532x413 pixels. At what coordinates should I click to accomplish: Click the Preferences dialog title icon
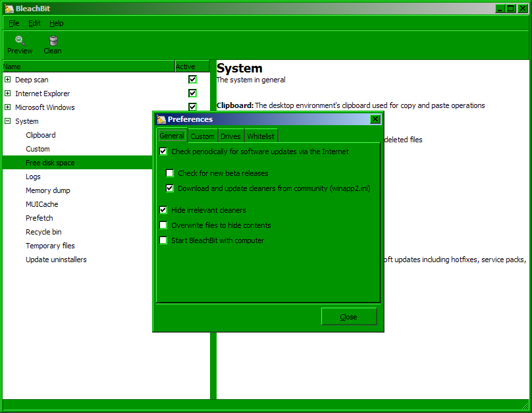coord(161,119)
